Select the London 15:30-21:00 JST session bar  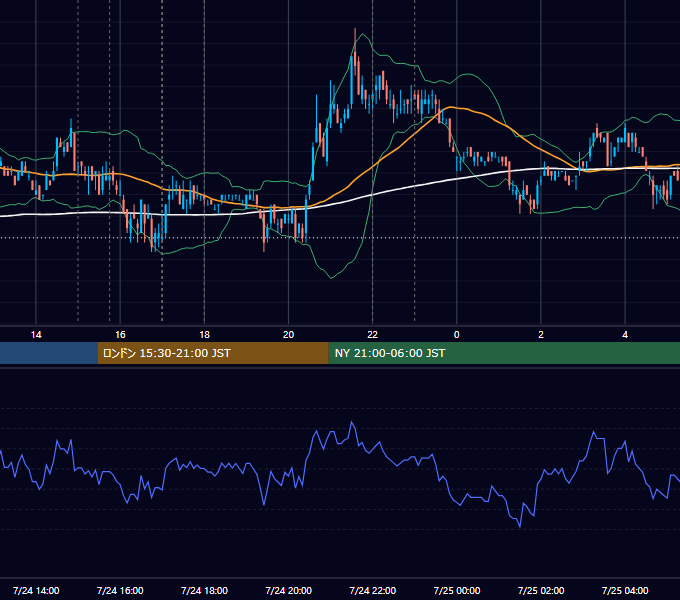(x=213, y=353)
